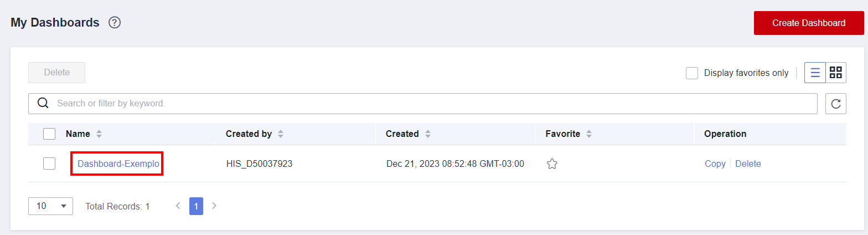Tick the select-all checkbox in the table header
868x235 pixels.
pyautogui.click(x=49, y=134)
